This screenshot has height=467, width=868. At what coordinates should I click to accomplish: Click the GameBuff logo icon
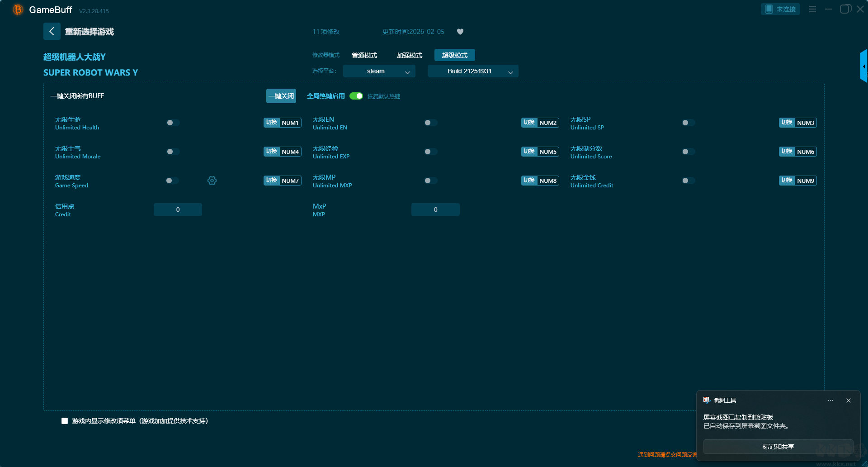[x=18, y=10]
